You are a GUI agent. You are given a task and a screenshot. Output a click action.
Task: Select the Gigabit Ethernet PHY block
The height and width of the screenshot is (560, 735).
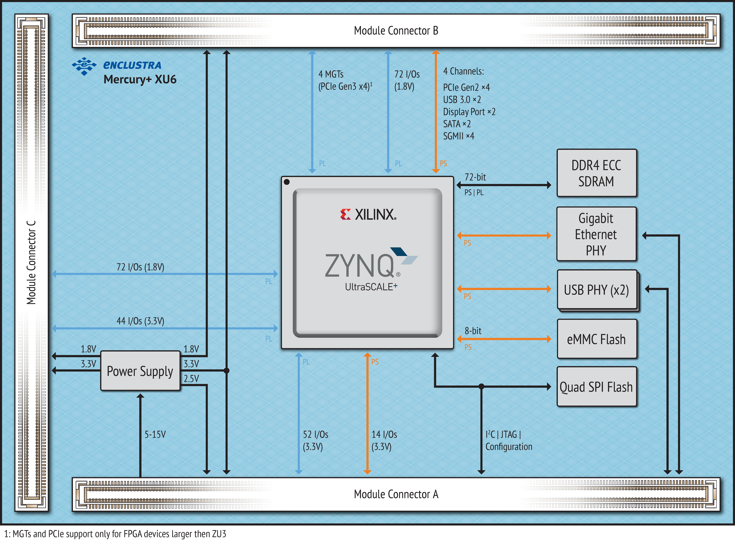click(596, 234)
